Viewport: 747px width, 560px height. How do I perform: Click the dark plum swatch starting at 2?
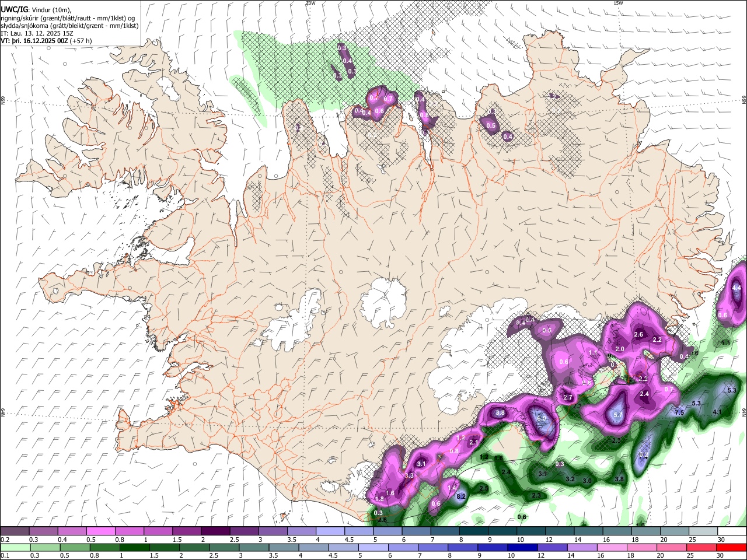click(215, 531)
